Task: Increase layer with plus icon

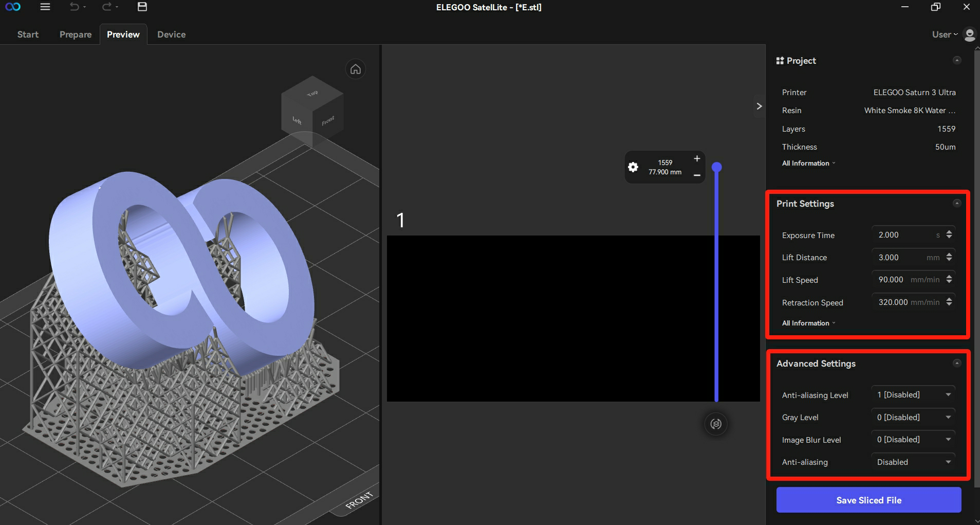Action: click(x=697, y=158)
